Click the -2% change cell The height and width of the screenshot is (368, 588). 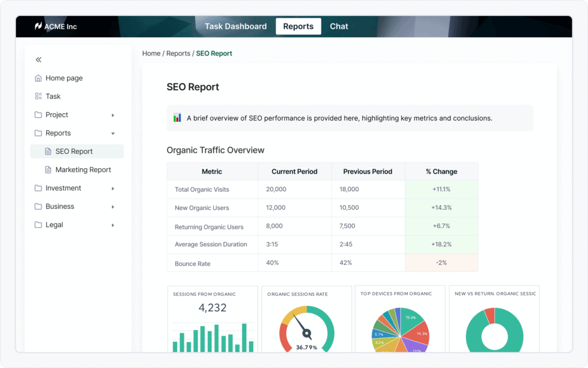pos(442,263)
